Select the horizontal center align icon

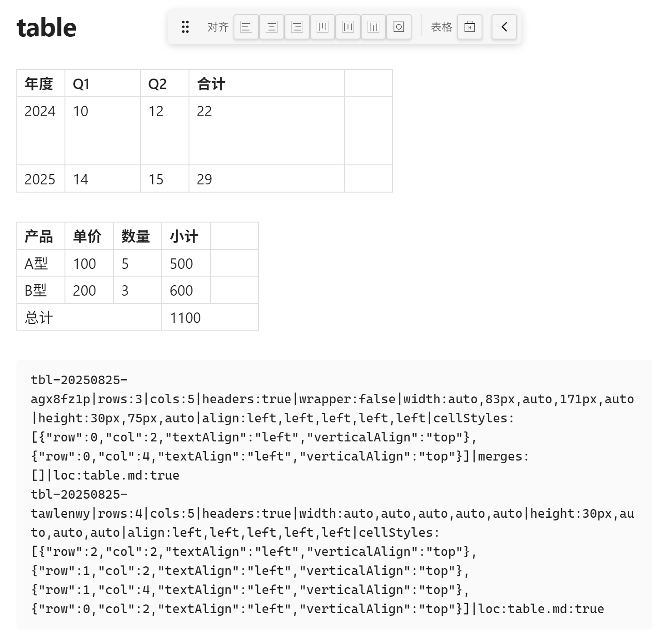pos(272,27)
